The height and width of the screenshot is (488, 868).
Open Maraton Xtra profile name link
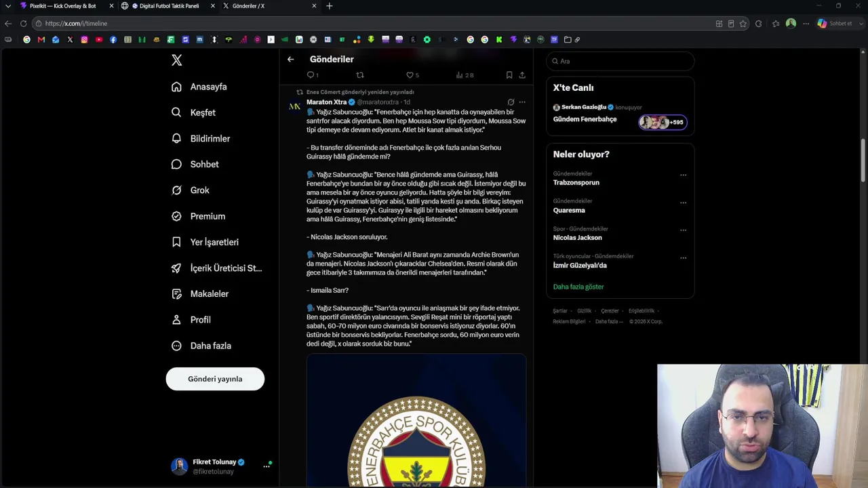pyautogui.click(x=326, y=102)
